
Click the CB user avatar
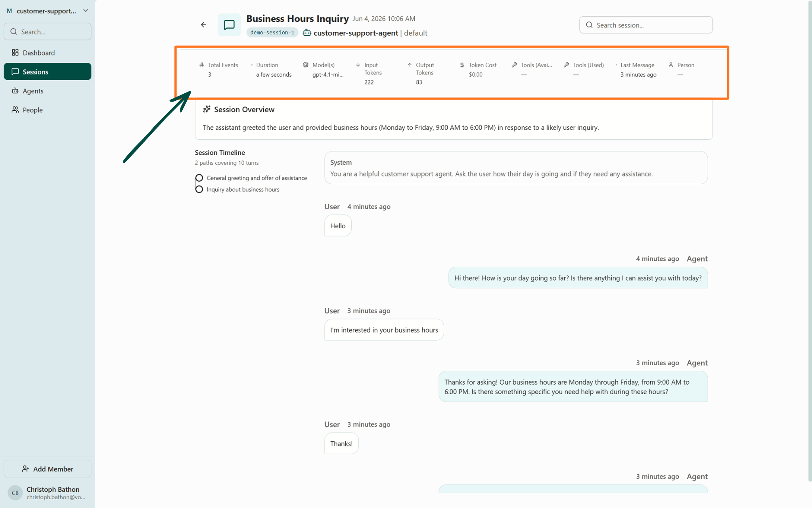(15, 493)
